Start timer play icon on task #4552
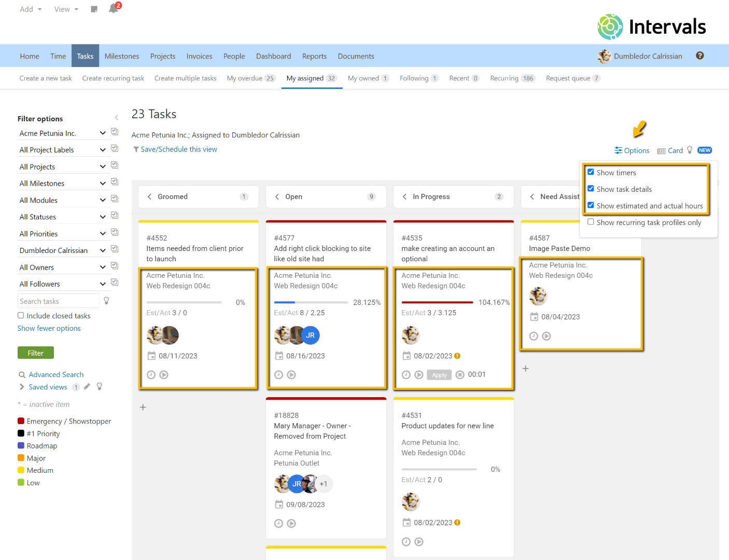729x560 pixels. 164,375
